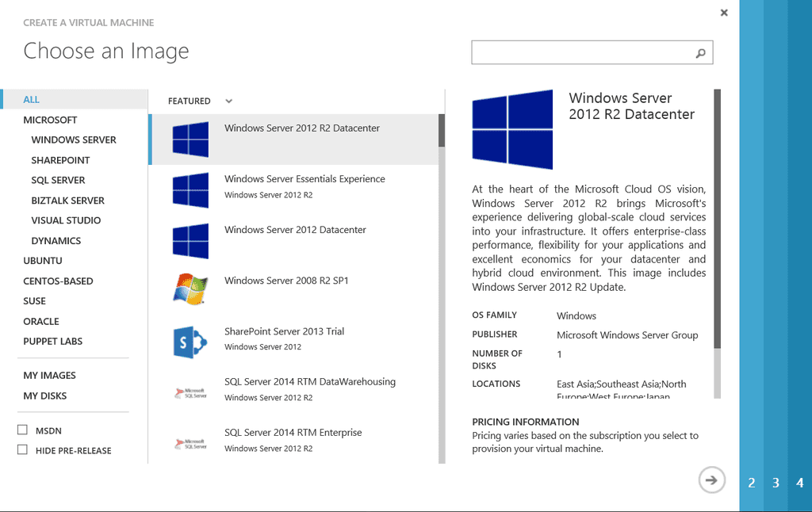
Task: Select SQL Server 2014 RTM Enterprise image name
Action: pyautogui.click(x=293, y=432)
